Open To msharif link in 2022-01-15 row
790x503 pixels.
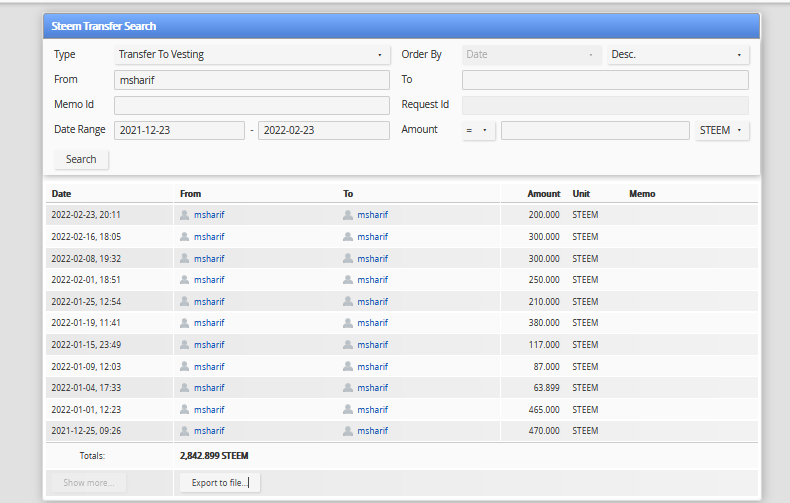click(x=372, y=345)
